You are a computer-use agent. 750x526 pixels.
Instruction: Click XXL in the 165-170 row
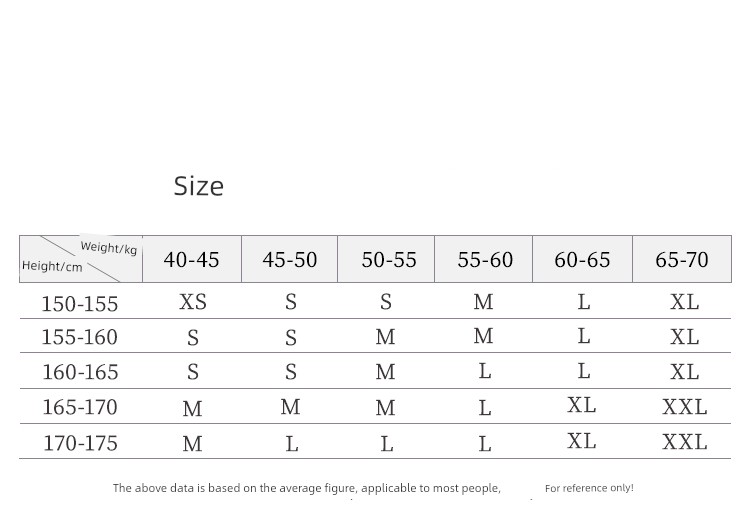684,407
